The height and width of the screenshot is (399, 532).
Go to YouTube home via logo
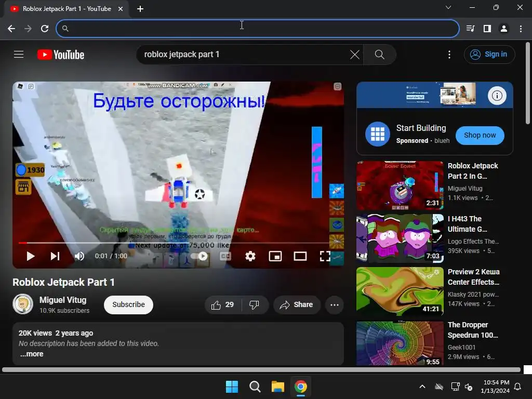(x=61, y=55)
